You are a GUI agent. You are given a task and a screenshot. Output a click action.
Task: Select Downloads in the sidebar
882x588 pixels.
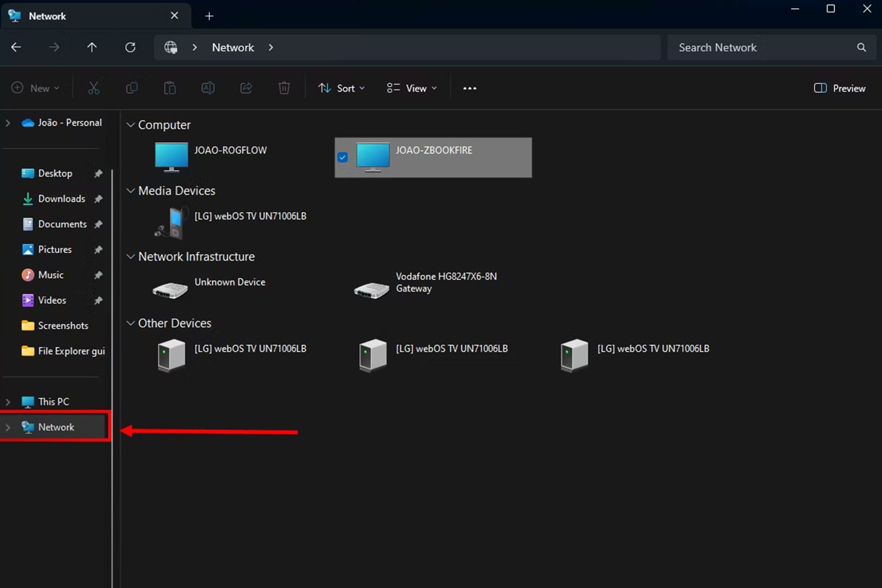tap(62, 199)
